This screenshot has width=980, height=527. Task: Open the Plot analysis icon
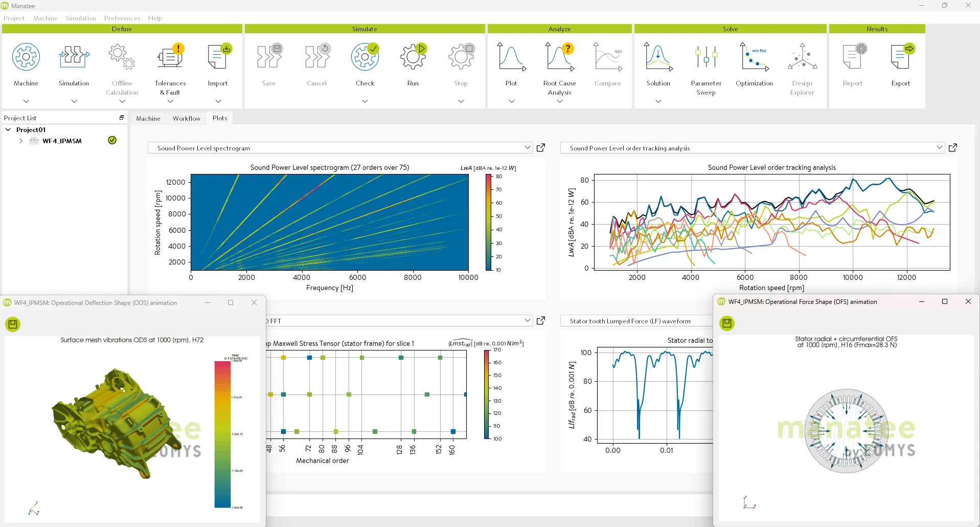[x=511, y=57]
